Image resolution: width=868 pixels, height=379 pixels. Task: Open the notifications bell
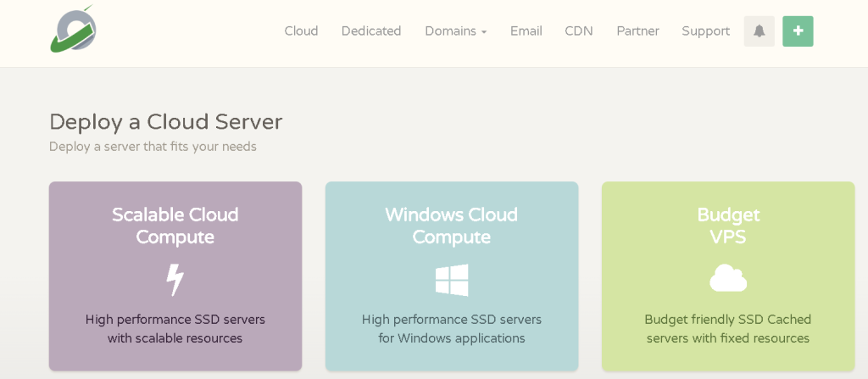click(759, 31)
